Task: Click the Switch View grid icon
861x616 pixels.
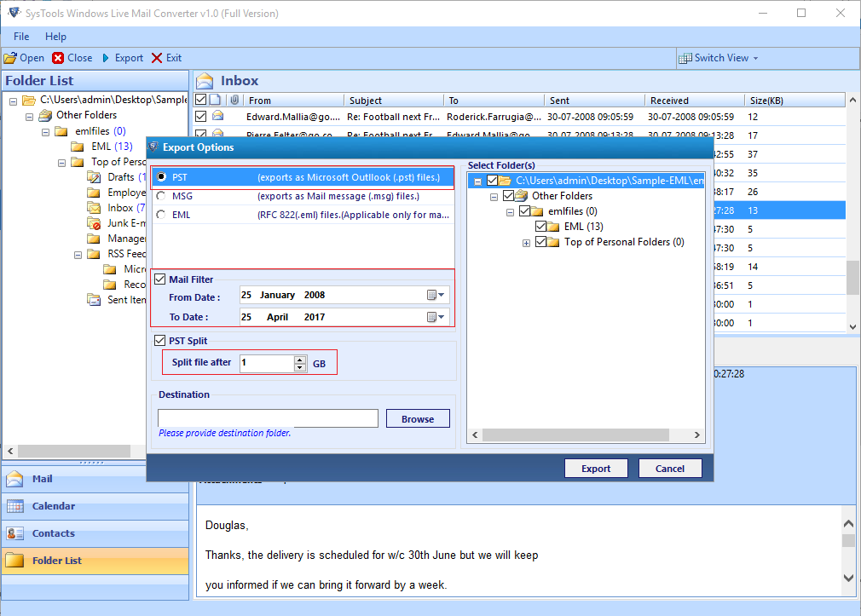Action: (685, 58)
